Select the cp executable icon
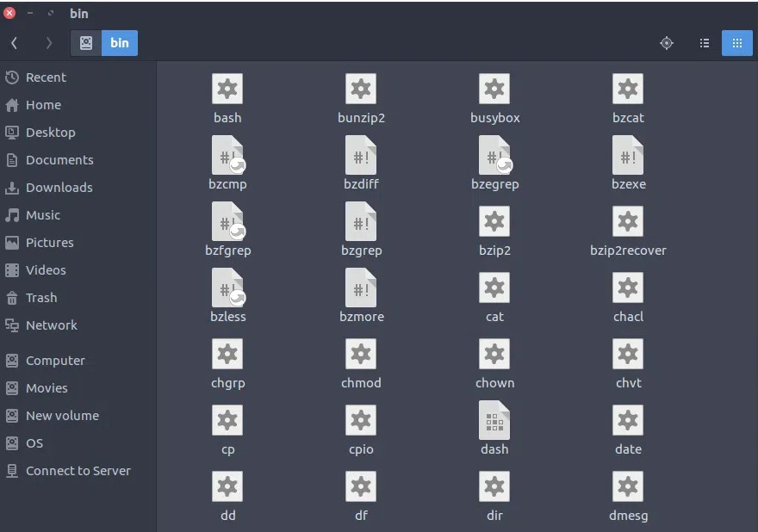 tap(227, 420)
